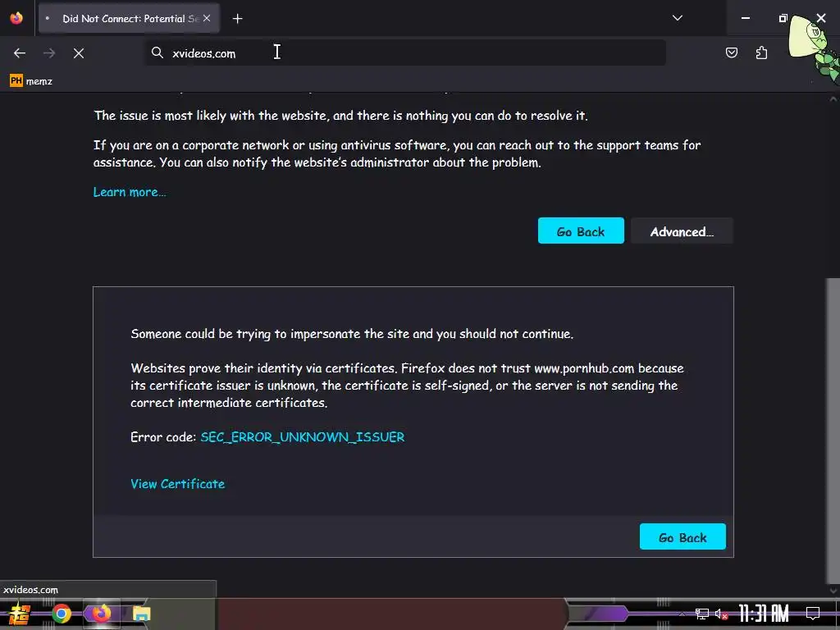
Task: Click the upper Go Back button
Action: point(581,231)
